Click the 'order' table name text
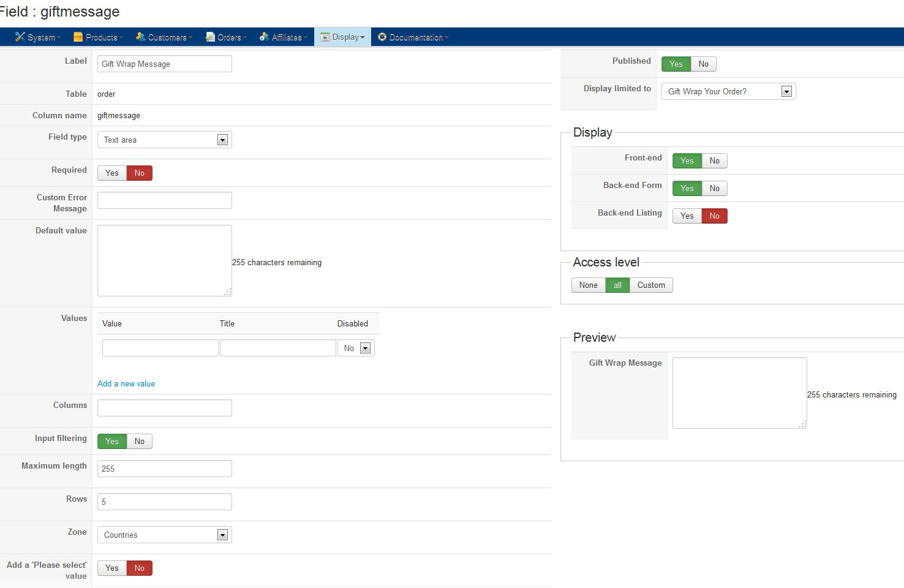 click(x=107, y=94)
